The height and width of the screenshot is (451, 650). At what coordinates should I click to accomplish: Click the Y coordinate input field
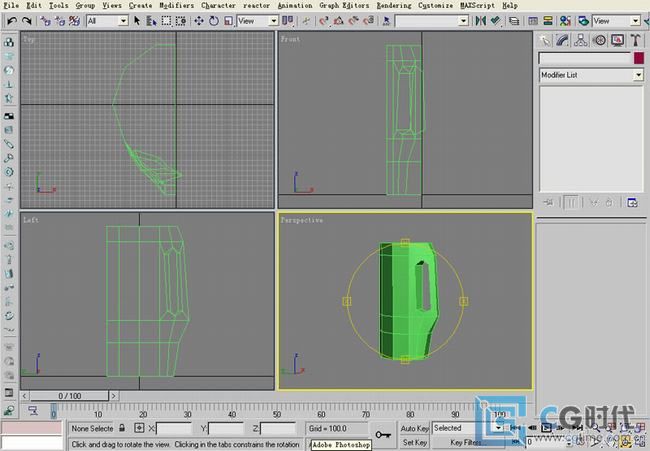coord(226,428)
